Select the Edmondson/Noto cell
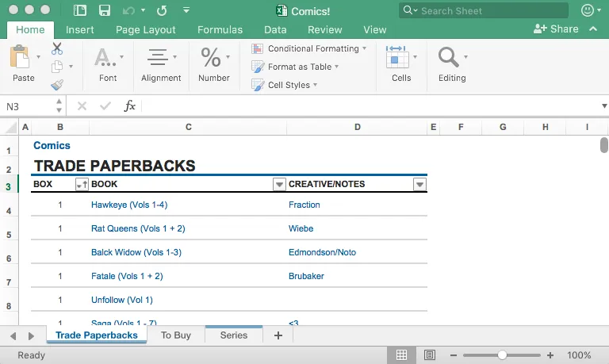609x364 pixels. pos(322,252)
